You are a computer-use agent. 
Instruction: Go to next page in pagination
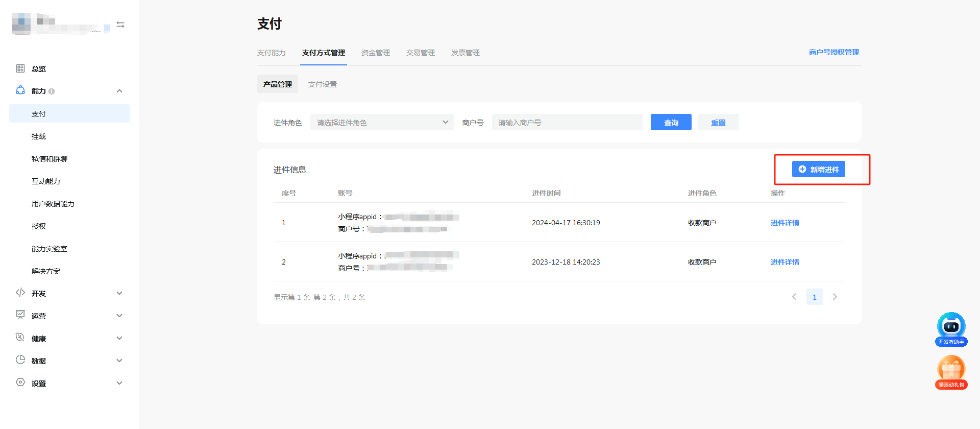[835, 297]
